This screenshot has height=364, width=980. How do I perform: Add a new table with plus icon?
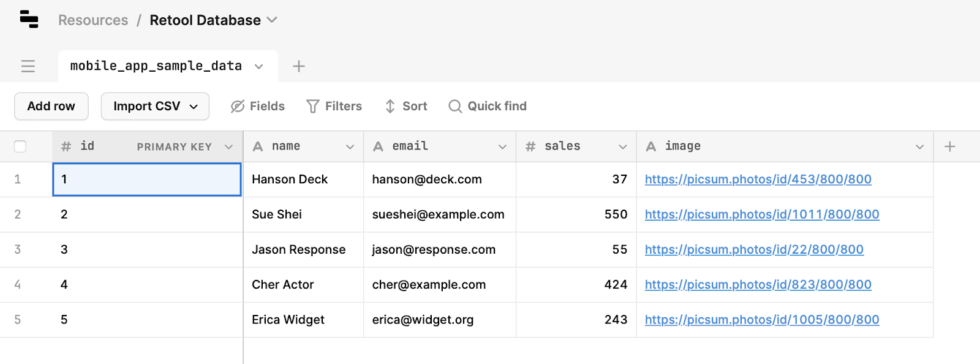pos(299,66)
